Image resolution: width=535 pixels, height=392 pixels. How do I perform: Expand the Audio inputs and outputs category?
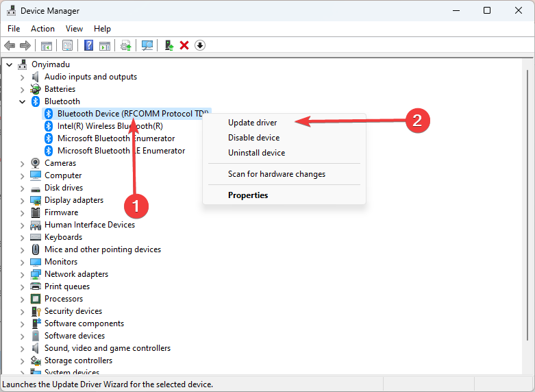click(22, 77)
